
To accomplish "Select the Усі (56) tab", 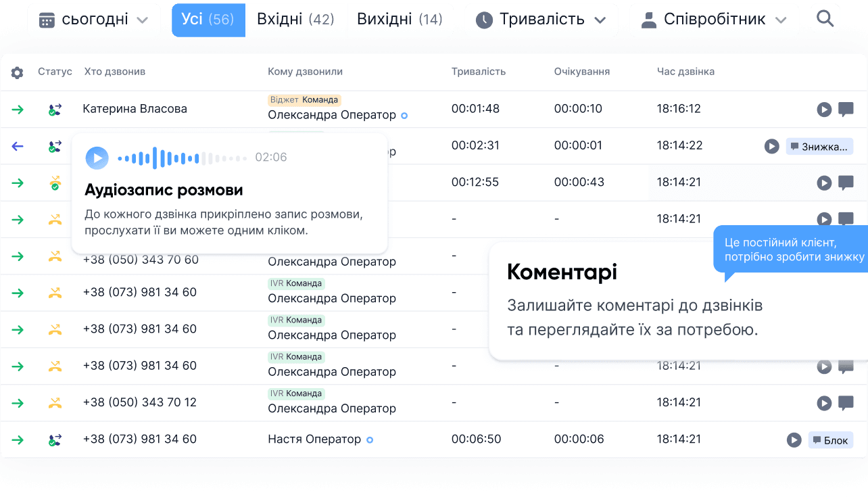I will tap(208, 20).
